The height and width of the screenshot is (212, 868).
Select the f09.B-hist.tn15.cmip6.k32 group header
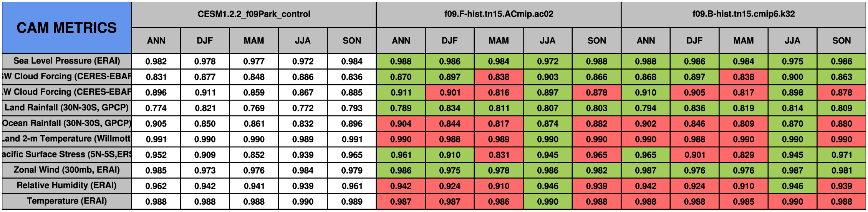coord(743,14)
